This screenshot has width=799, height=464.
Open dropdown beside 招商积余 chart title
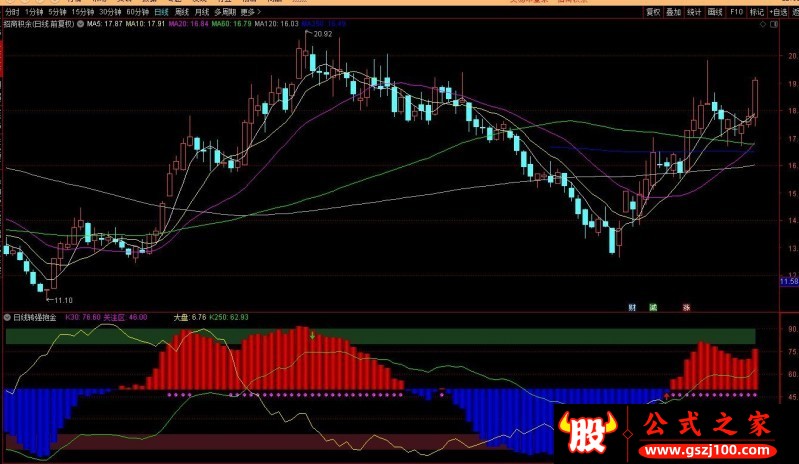point(81,24)
